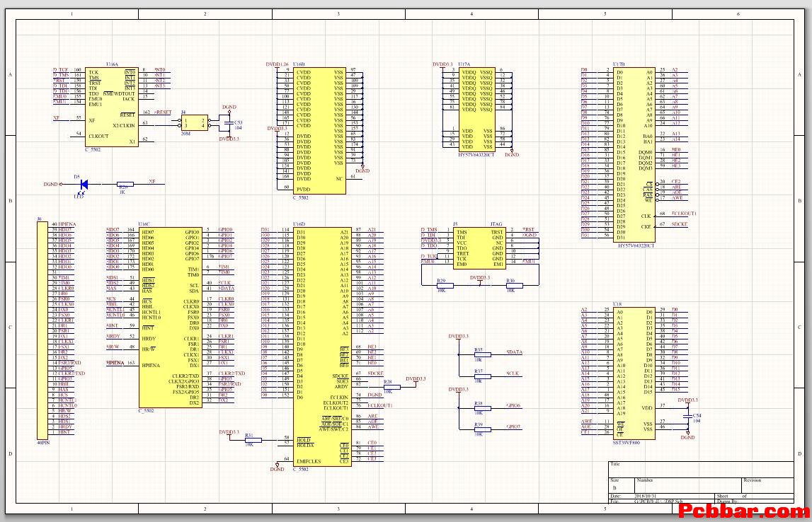Screen dimensions: 812x522
Task: Select the U12A HY57V643220CT power block
Action: click(x=477, y=110)
